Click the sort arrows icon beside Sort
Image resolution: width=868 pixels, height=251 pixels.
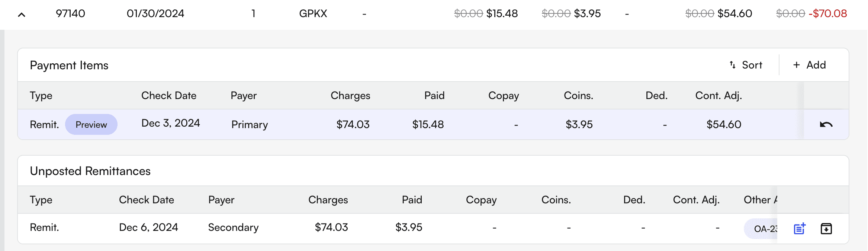coord(733,65)
